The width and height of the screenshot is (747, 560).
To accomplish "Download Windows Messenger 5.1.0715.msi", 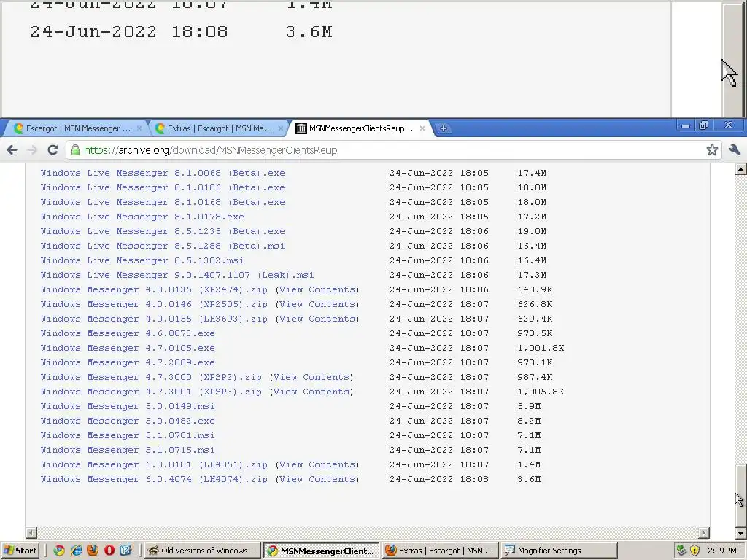I will point(128,450).
